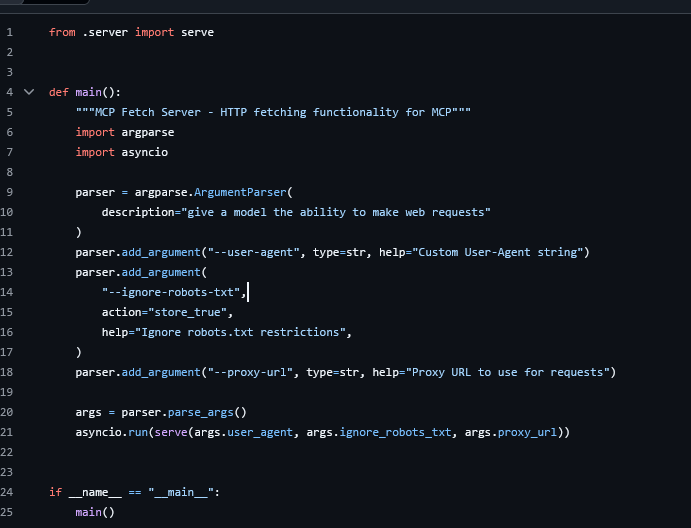Click line number 9 in gutter
Screen dimensions: 691x528
pyautogui.click(x=10, y=192)
